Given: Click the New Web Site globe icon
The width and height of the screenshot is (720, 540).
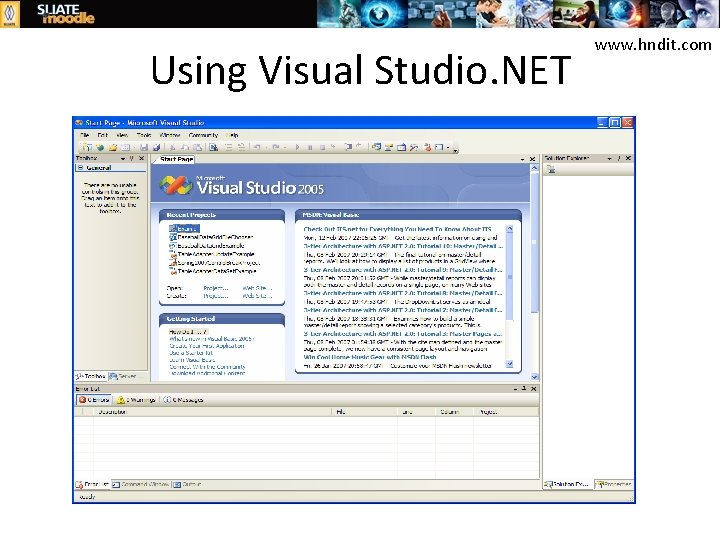Looking at the screenshot, I should [x=100, y=147].
